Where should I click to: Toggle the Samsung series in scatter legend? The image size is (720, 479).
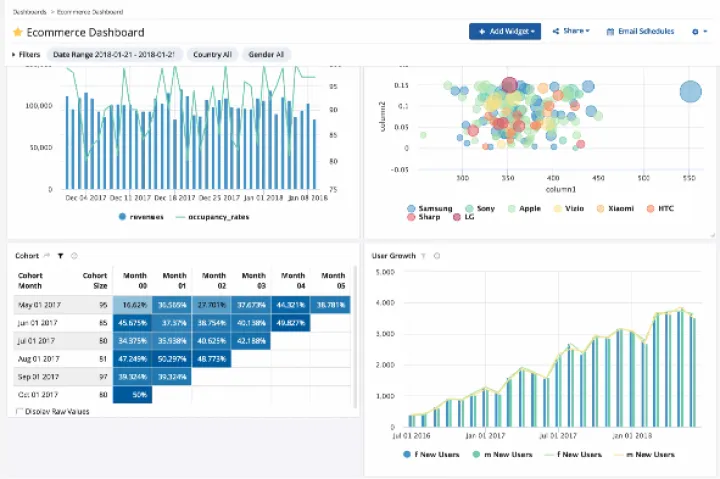pos(412,208)
